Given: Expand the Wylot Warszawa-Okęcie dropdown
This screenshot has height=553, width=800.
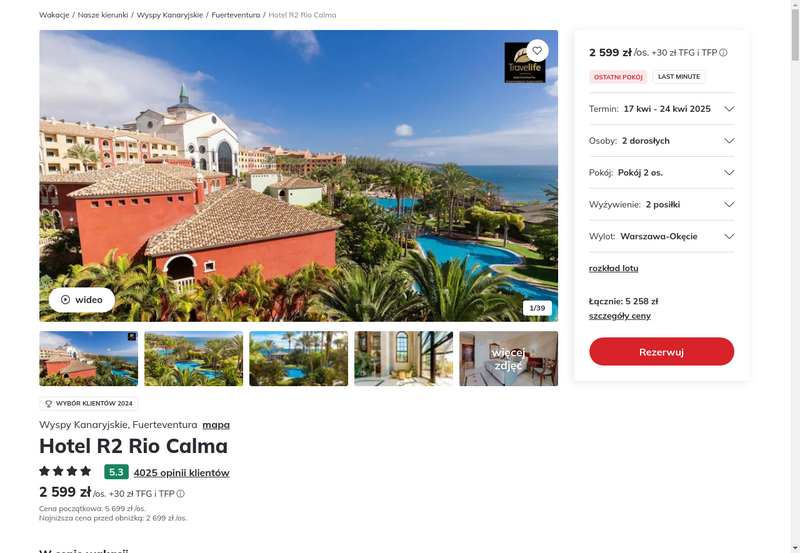Looking at the screenshot, I should click(661, 236).
